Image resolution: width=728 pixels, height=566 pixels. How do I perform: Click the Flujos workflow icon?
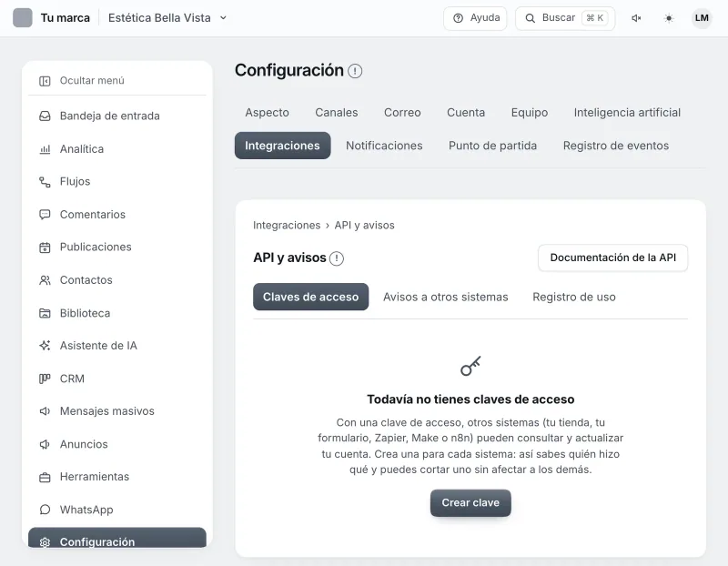[x=45, y=182]
